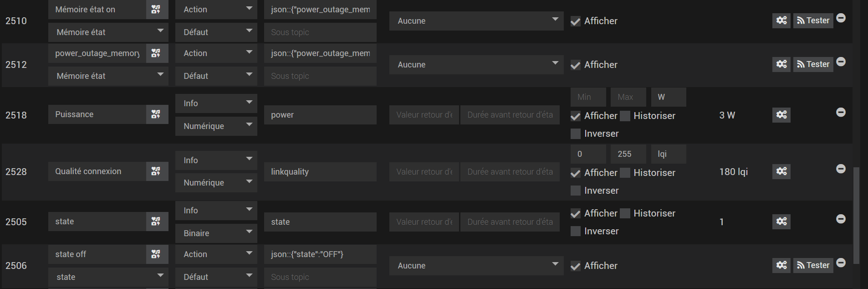The image size is (868, 289).
Task: Uncheck Afficher for Qualité connexion
Action: (576, 173)
